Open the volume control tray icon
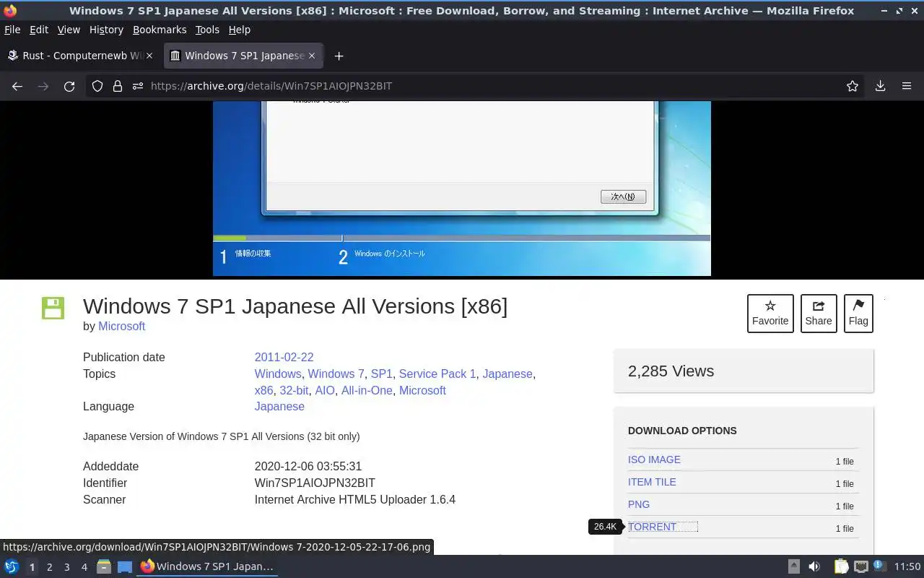 814,566
